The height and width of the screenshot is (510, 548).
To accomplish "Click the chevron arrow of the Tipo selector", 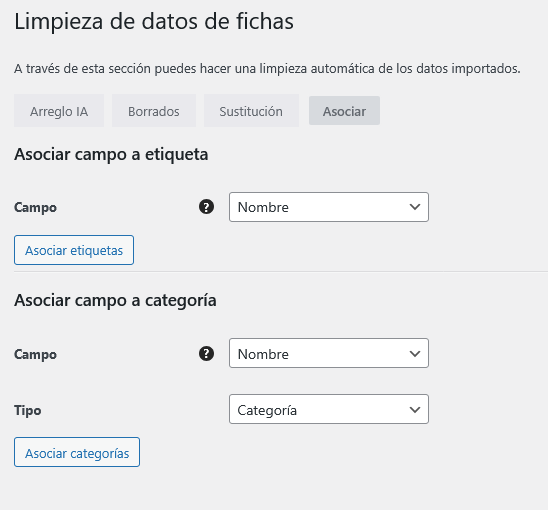I will 415,409.
